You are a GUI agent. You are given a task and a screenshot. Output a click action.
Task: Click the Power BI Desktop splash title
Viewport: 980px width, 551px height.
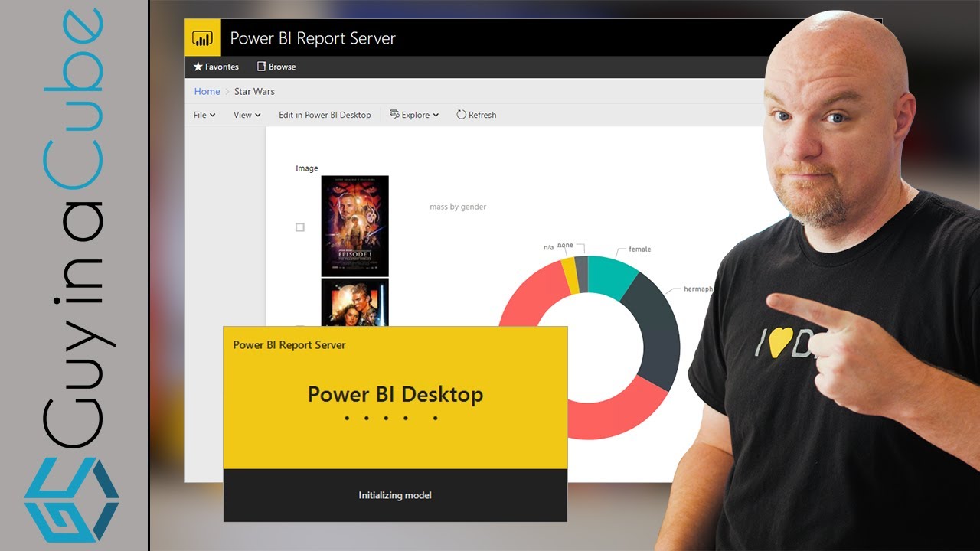pos(395,395)
